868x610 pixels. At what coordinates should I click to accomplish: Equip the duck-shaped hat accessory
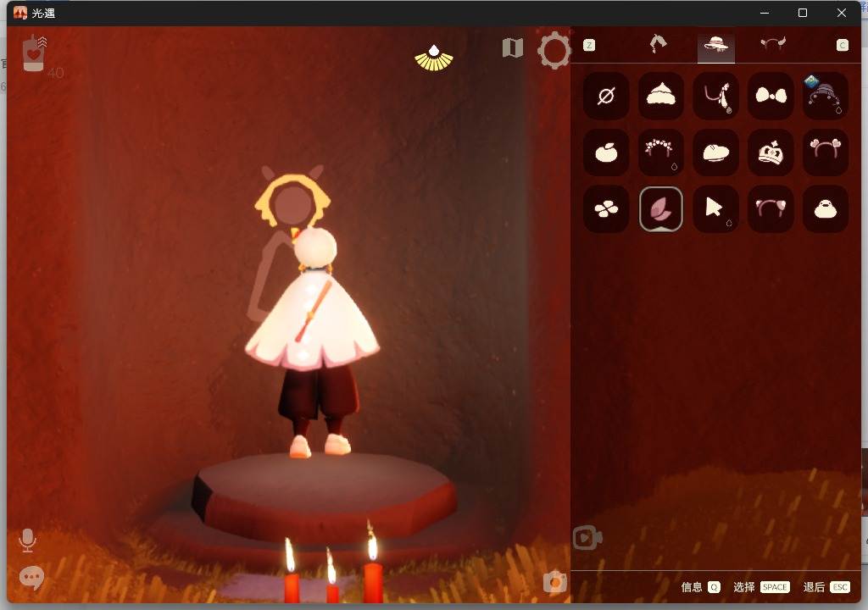coord(826,209)
